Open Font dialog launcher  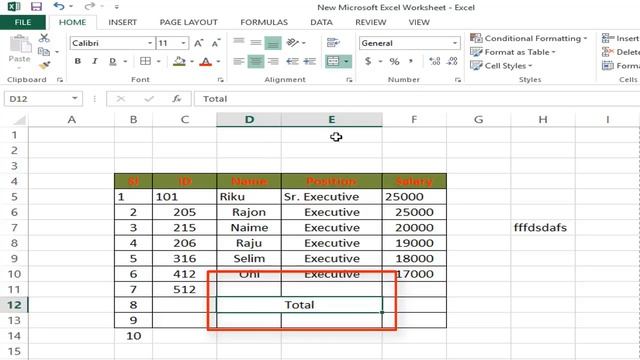click(x=221, y=80)
